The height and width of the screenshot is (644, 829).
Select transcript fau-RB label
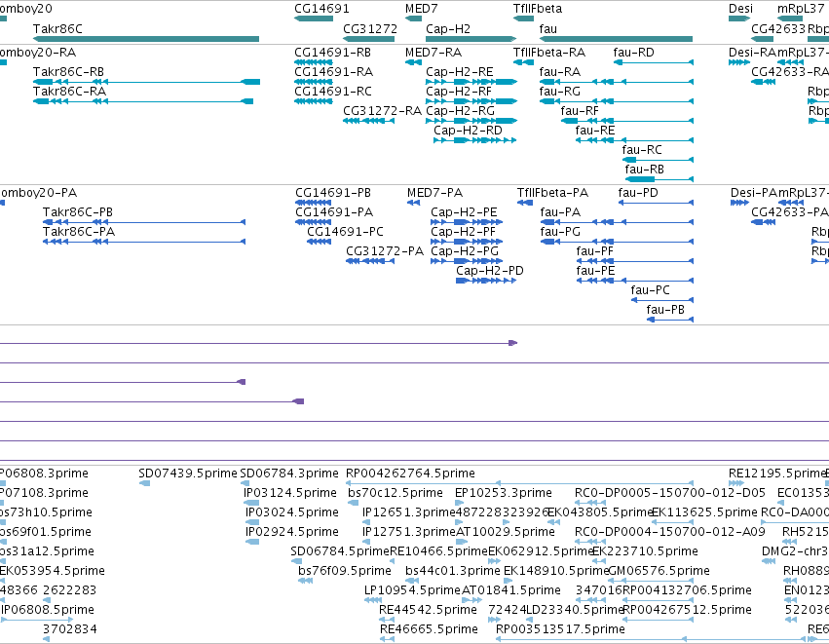click(x=645, y=170)
